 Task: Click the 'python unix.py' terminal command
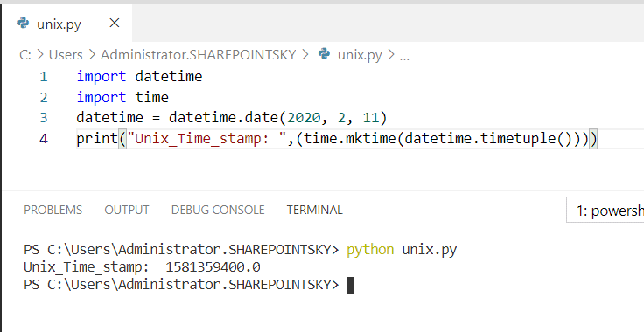coord(402,250)
